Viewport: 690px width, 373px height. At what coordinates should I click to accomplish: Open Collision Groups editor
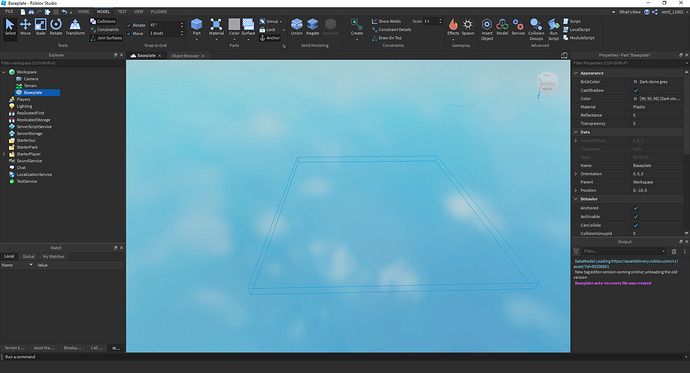click(x=536, y=29)
